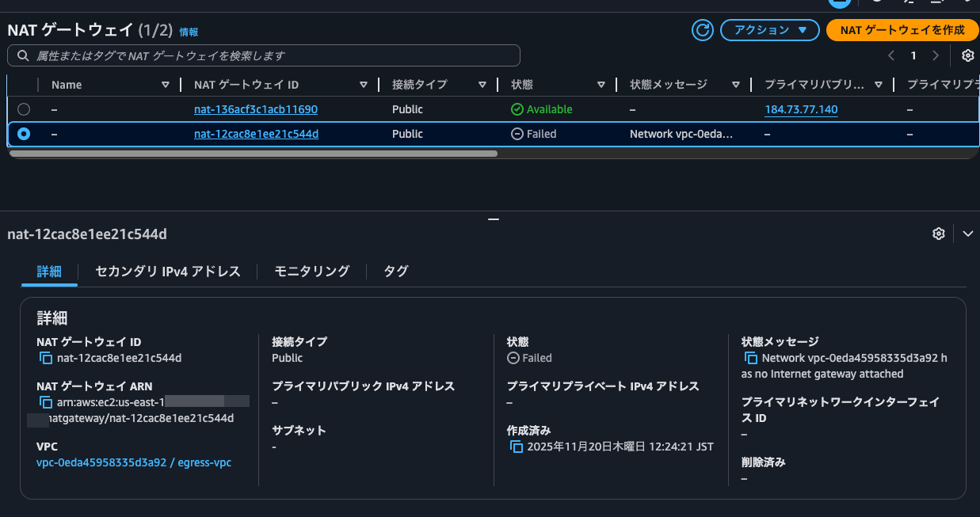Click the horizontal table scrollbar
Viewport: 980px width, 517px height.
pos(254,154)
